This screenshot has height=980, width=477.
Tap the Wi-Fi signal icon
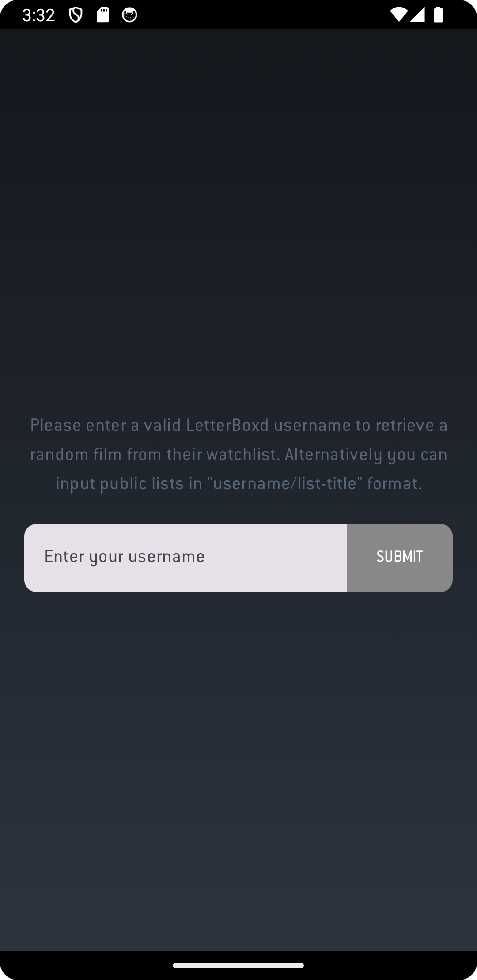[398, 15]
